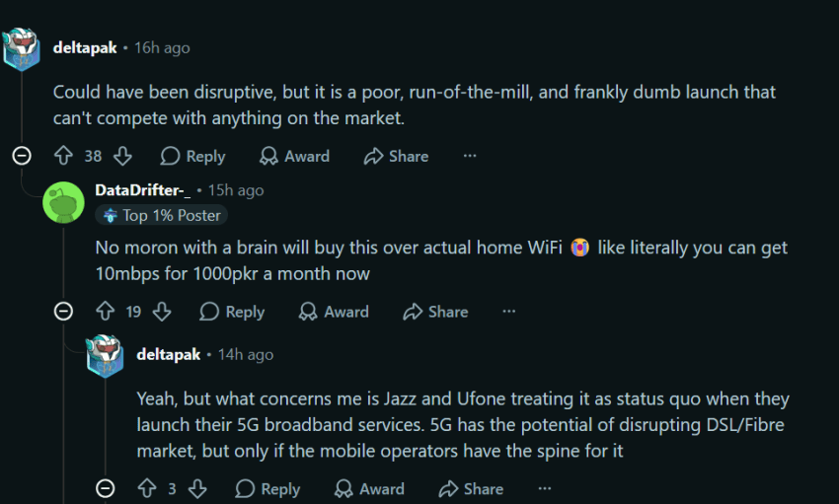
Task: Give an Award to deltapak's top comment
Action: click(x=294, y=156)
